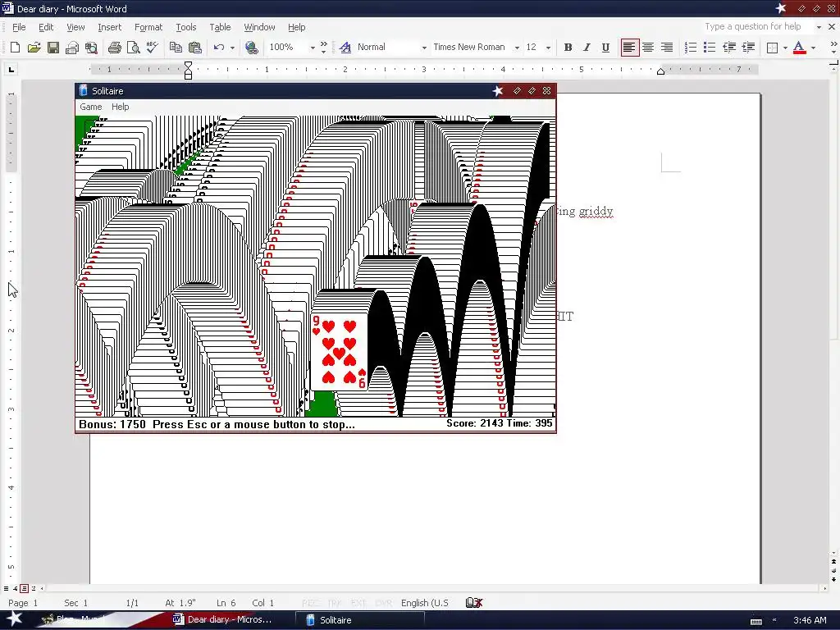Open the font size 12 dropdown
Viewport: 840px width, 630px height.
(548, 47)
